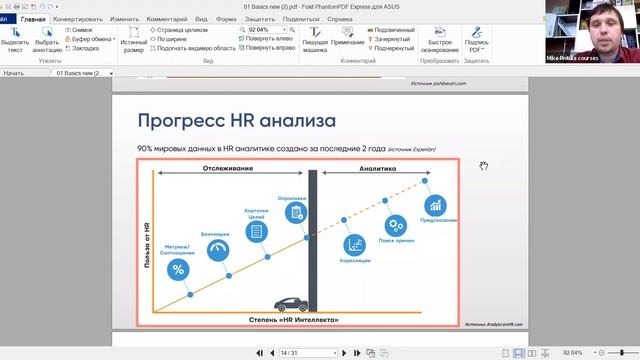This screenshot has width=640, height=360.
Task: Switch to the Форма ribbon tab
Action: point(226,19)
